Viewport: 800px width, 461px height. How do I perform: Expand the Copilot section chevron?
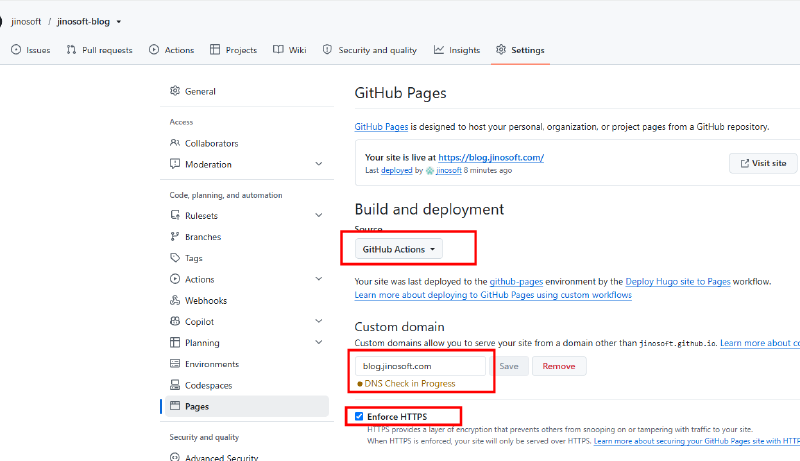(x=319, y=321)
